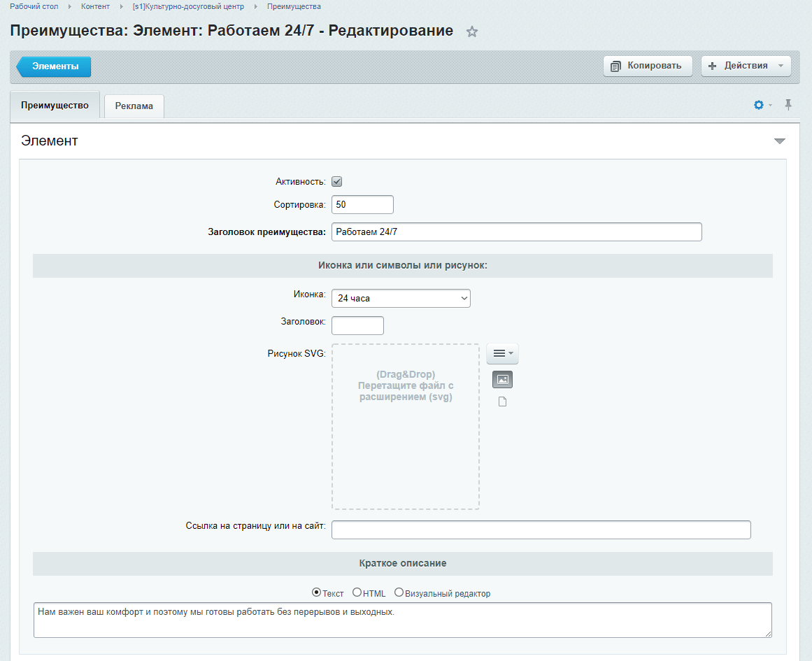Switch to the Реклама tab

pos(134,106)
